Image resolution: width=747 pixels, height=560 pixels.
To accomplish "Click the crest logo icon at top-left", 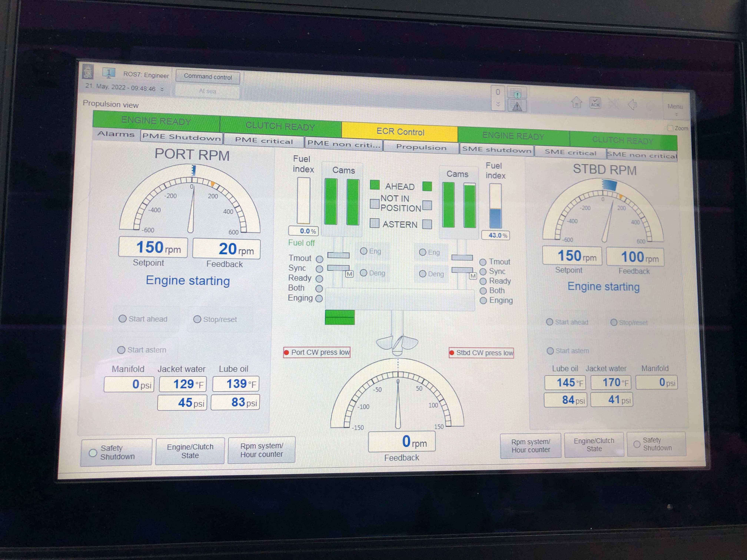I will pyautogui.click(x=88, y=71).
